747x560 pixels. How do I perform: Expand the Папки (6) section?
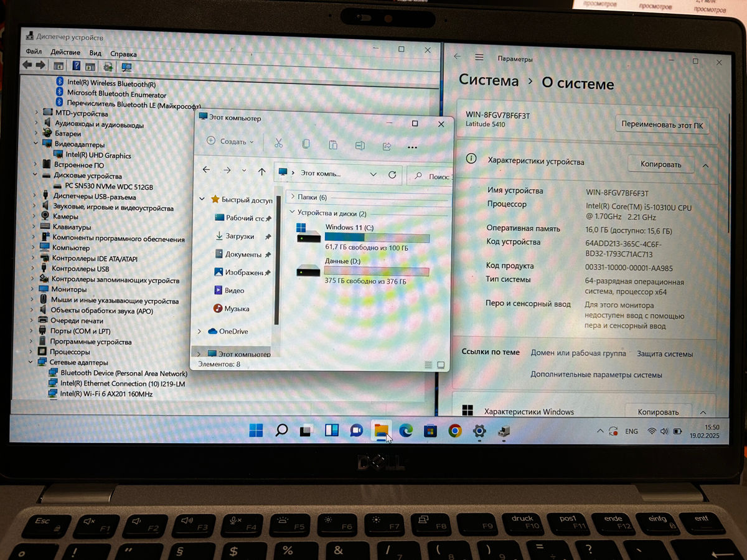coord(293,197)
